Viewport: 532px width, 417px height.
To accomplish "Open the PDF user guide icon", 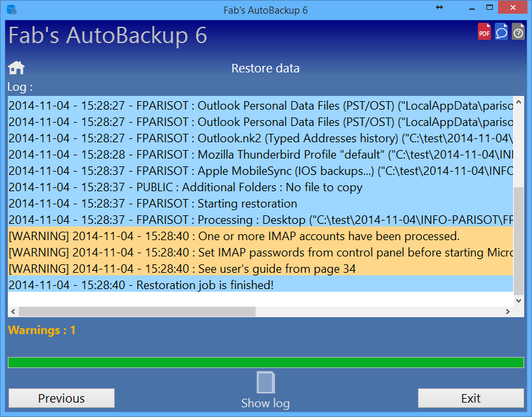I will click(484, 31).
